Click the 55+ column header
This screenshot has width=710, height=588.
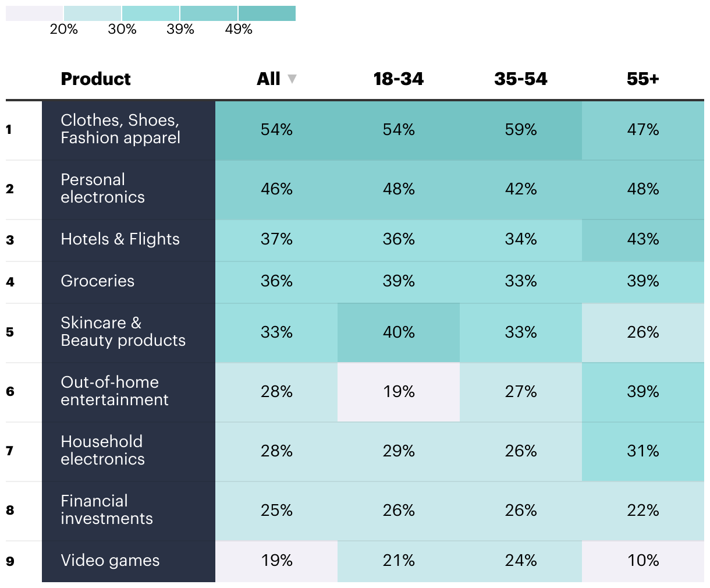[x=642, y=79]
